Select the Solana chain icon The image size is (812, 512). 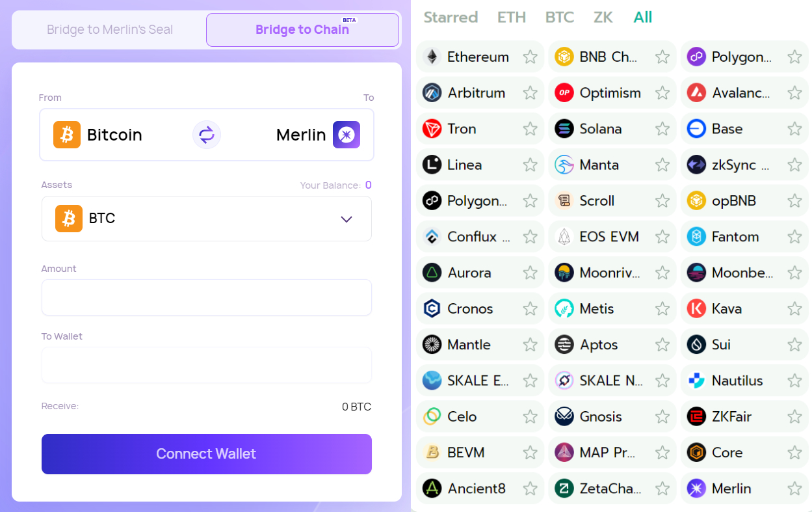tap(564, 129)
